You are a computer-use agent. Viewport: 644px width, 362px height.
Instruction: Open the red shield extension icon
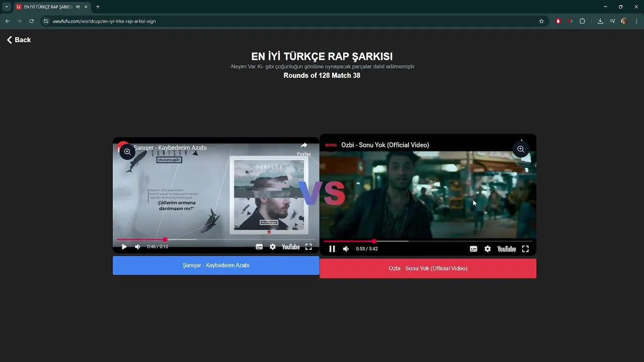tap(558, 21)
